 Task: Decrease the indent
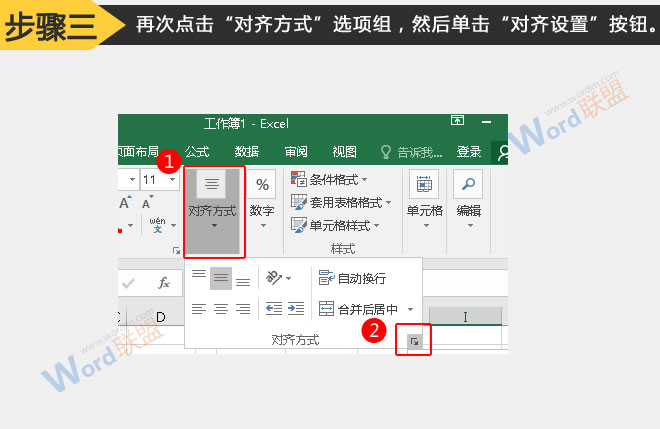coord(273,309)
